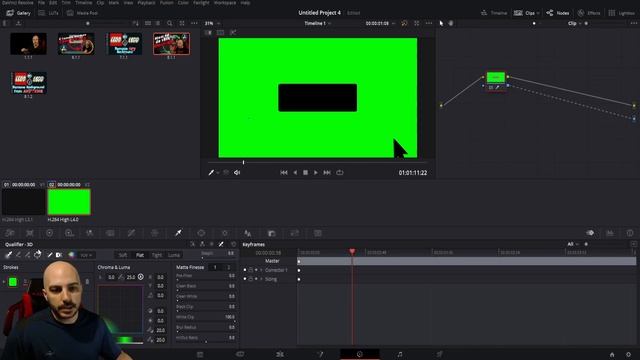This screenshot has width=640, height=360.
Task: Open the HDR palette
Action: (x=69, y=233)
